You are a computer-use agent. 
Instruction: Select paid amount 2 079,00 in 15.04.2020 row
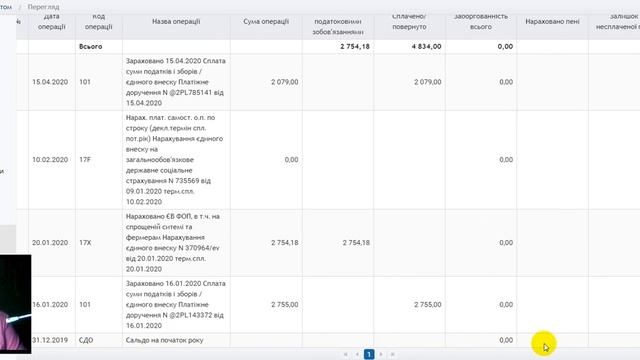tap(428, 82)
